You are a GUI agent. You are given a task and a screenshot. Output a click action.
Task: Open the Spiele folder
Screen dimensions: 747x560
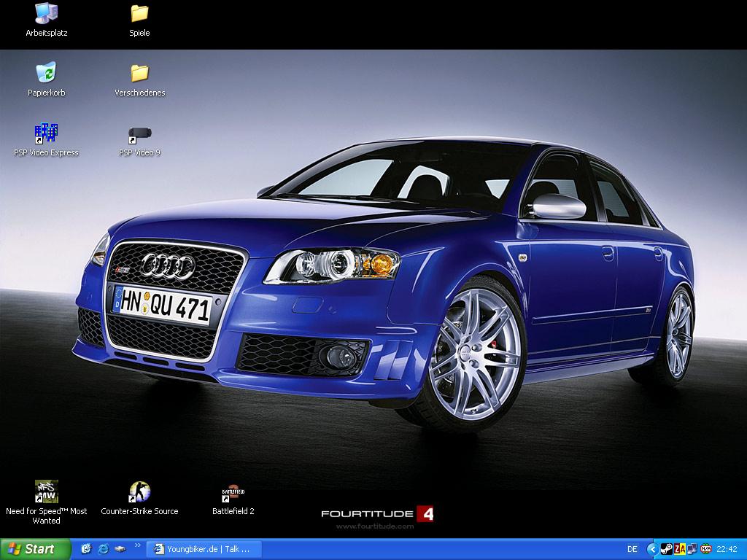pos(139,20)
